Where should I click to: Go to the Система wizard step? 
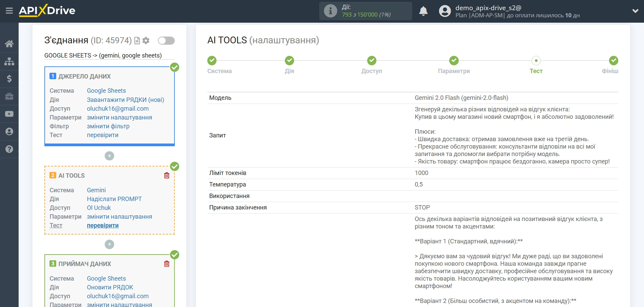coord(212,61)
